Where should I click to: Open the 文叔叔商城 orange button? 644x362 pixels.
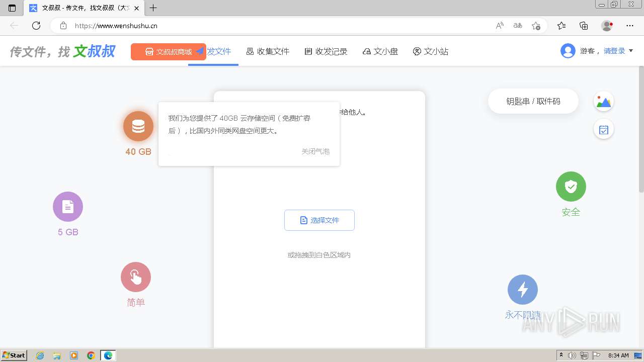click(x=169, y=52)
